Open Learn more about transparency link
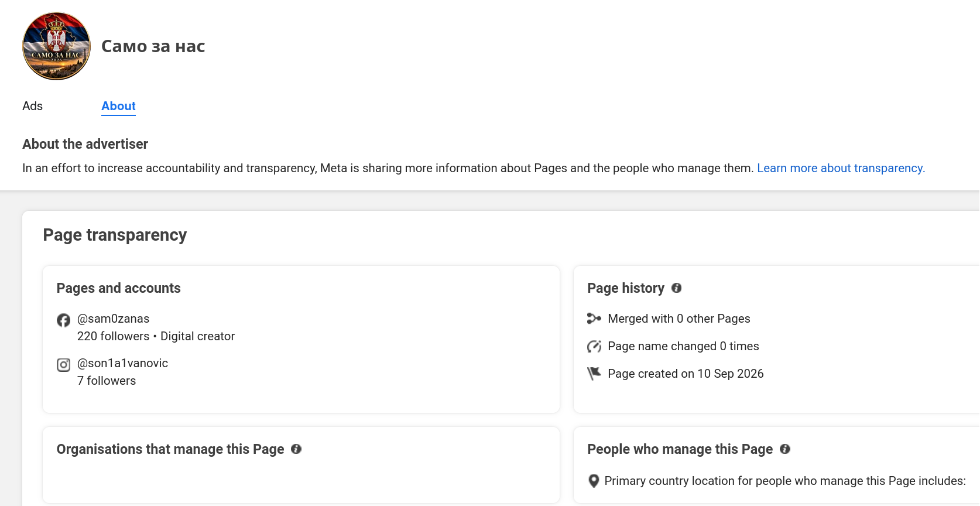The image size is (980, 506). (841, 168)
